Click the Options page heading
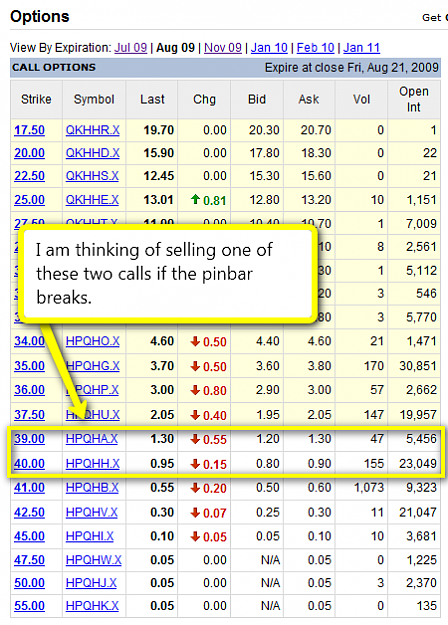Image resolution: width=448 pixels, height=625 pixels. (x=40, y=17)
